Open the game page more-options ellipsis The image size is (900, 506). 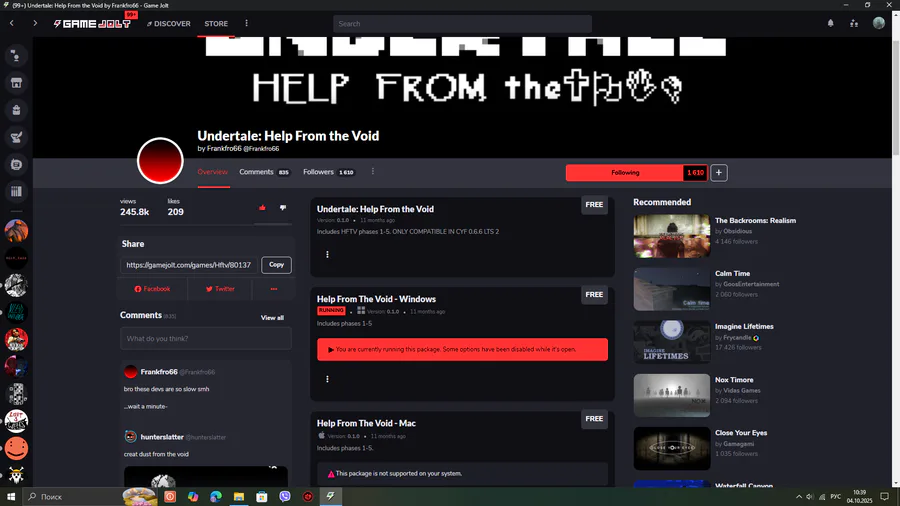click(373, 172)
